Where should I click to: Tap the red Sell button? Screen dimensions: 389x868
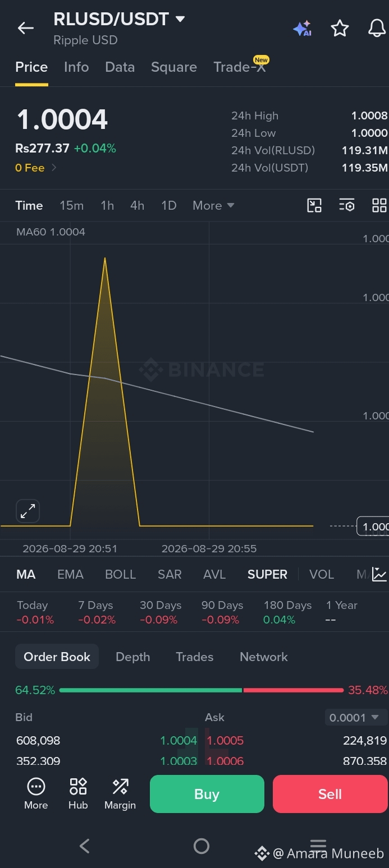330,794
